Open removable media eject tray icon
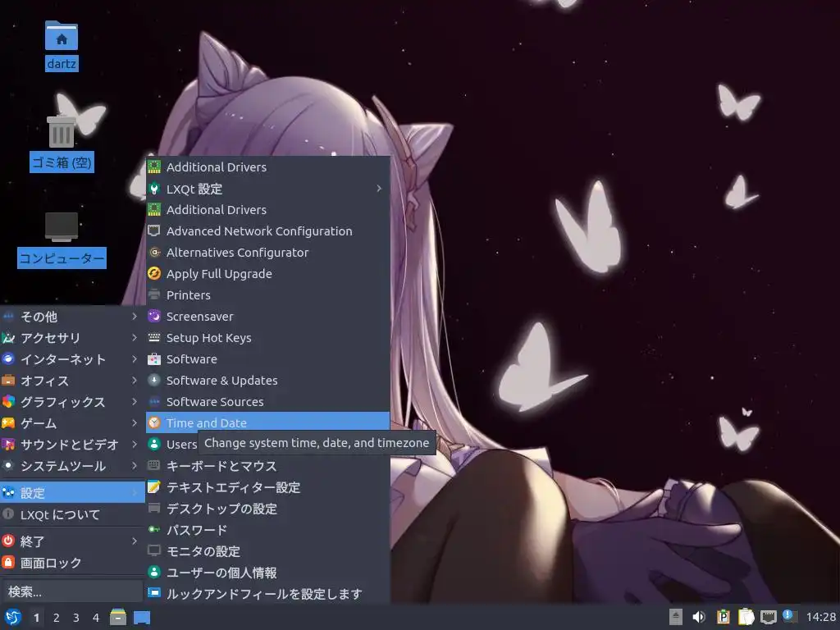This screenshot has height=630, width=840. click(x=676, y=617)
